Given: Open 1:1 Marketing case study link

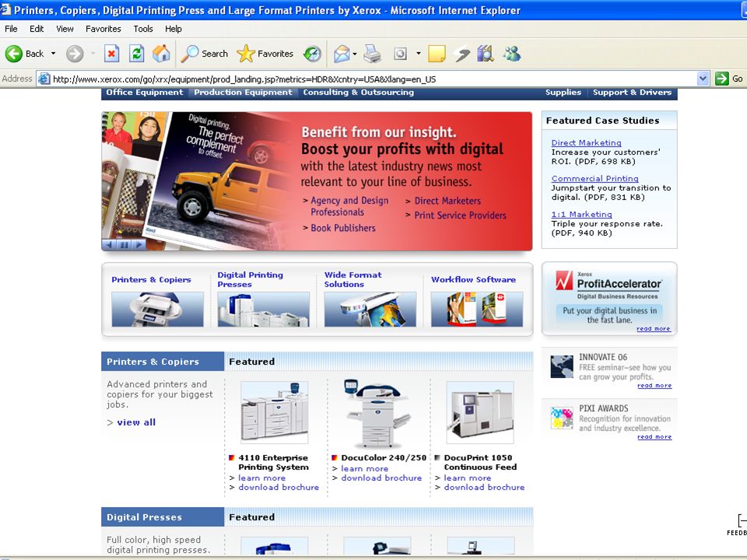Looking at the screenshot, I should click(581, 215).
